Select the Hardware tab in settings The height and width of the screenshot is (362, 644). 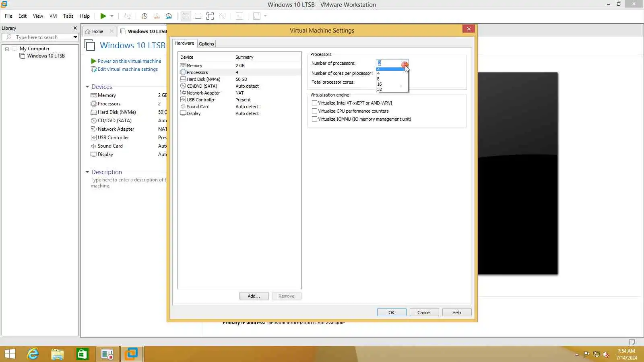click(184, 43)
